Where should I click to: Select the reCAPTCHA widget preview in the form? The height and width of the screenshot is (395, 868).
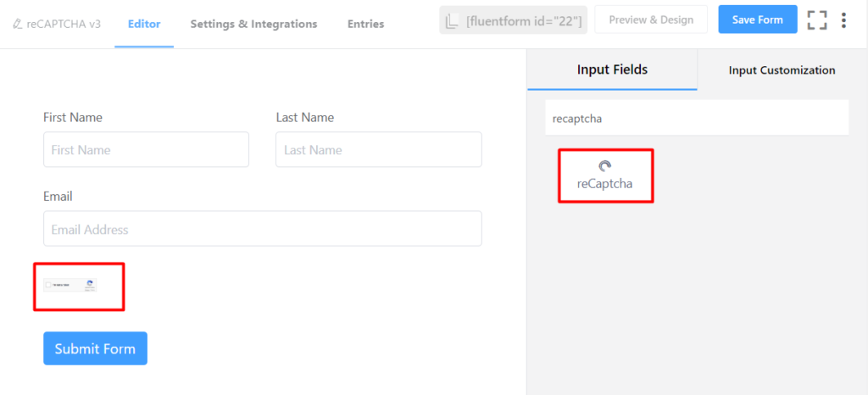pos(70,285)
